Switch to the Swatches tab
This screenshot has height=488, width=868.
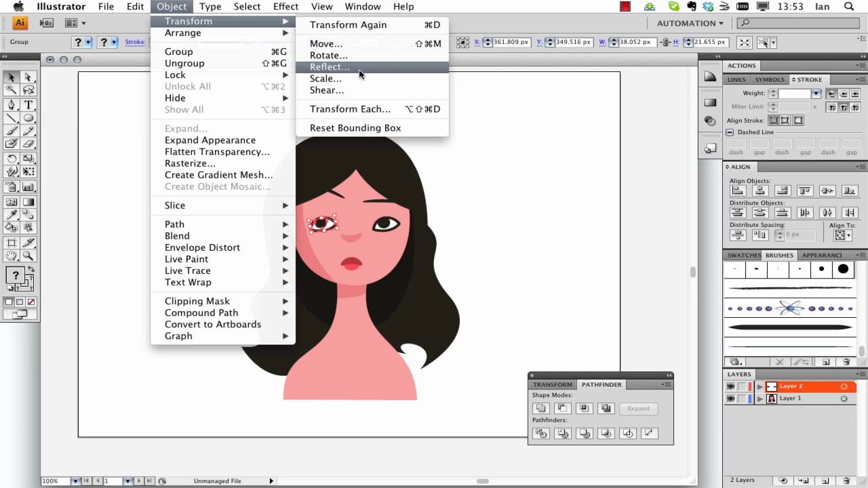pos(743,256)
